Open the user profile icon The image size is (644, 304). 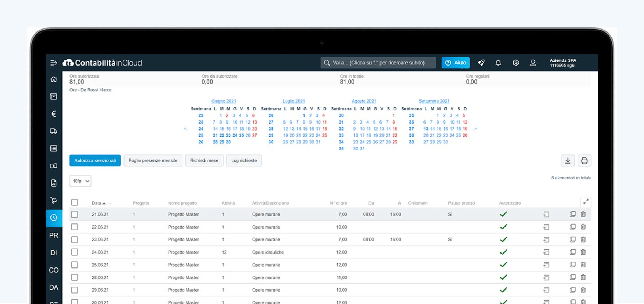[x=533, y=63]
